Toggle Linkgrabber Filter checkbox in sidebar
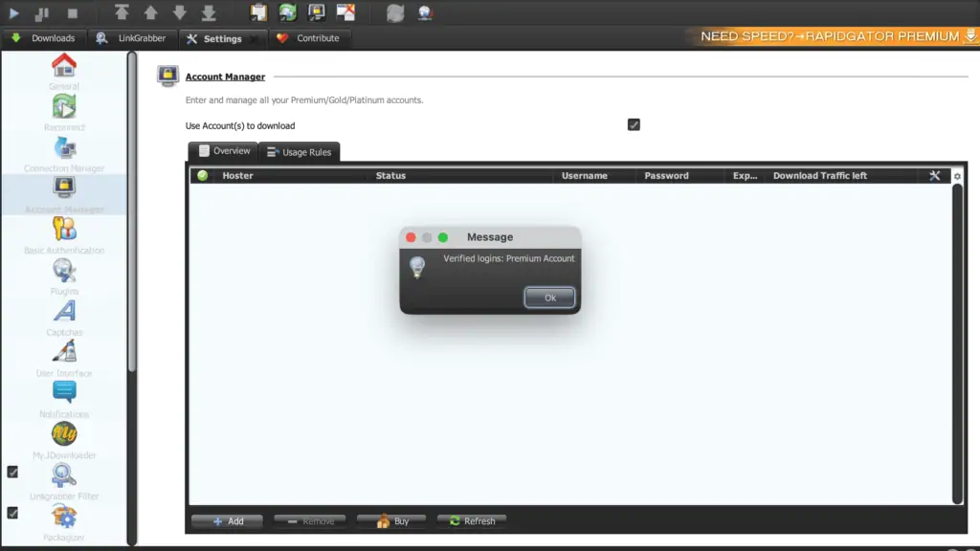 pyautogui.click(x=12, y=472)
